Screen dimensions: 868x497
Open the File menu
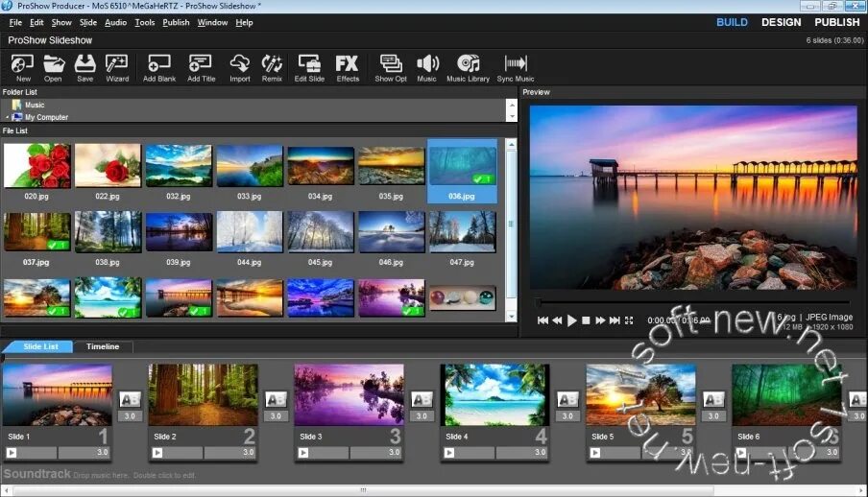coord(15,23)
